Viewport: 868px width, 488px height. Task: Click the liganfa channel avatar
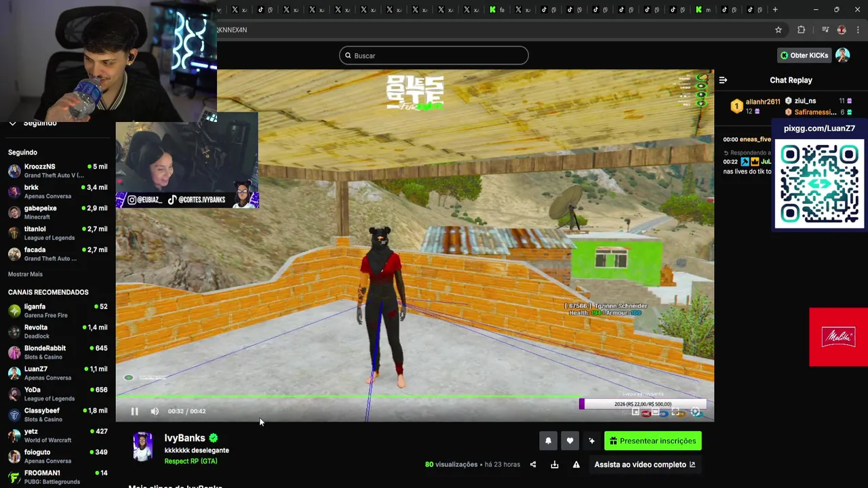[x=14, y=311]
